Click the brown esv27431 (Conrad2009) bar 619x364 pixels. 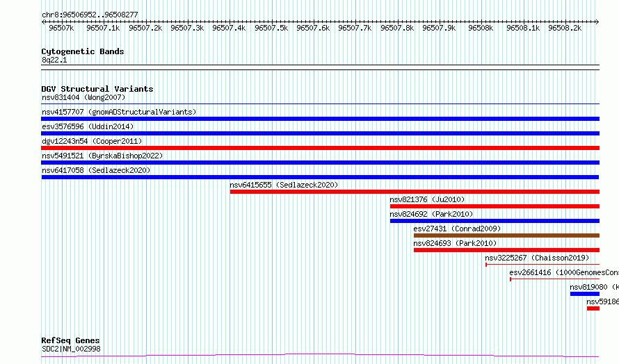pos(506,235)
